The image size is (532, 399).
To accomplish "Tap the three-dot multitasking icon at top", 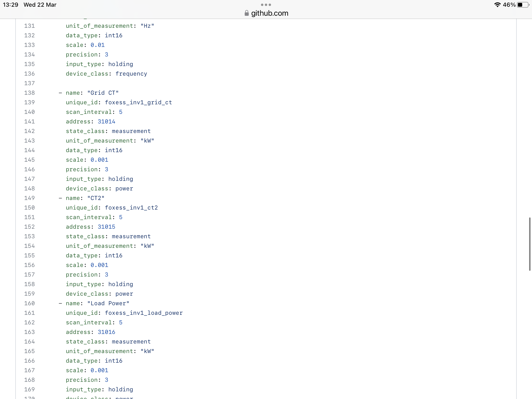I will point(266,5).
